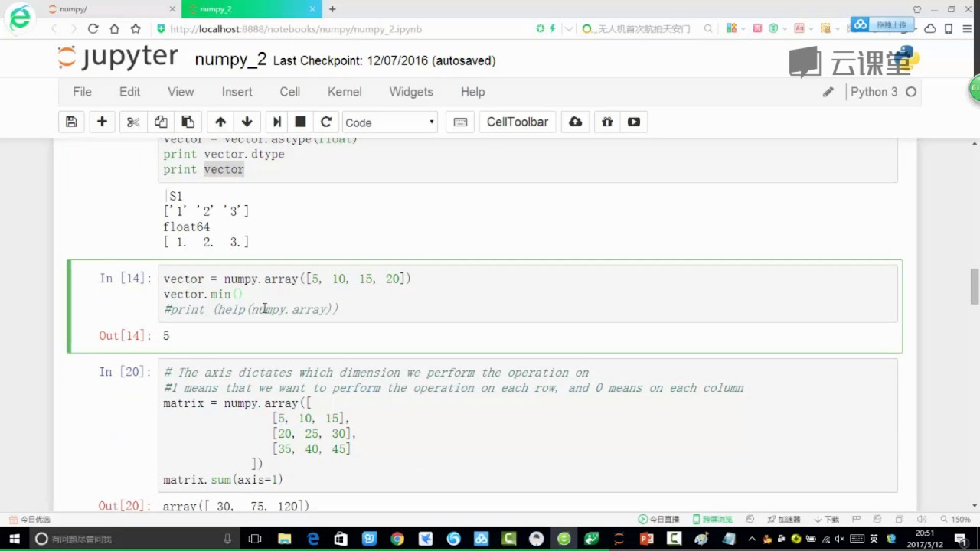This screenshot has height=551, width=980.
Task: Run cell and select below icon
Action: tap(277, 122)
